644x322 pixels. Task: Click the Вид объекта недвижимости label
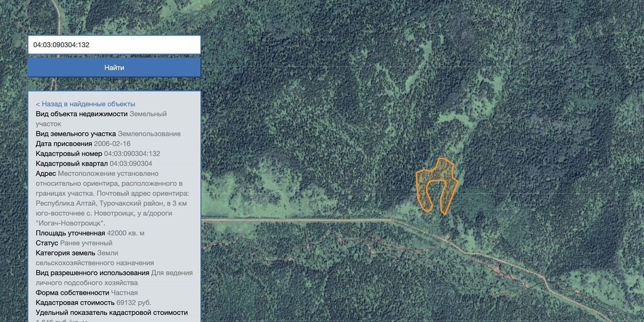coord(82,114)
